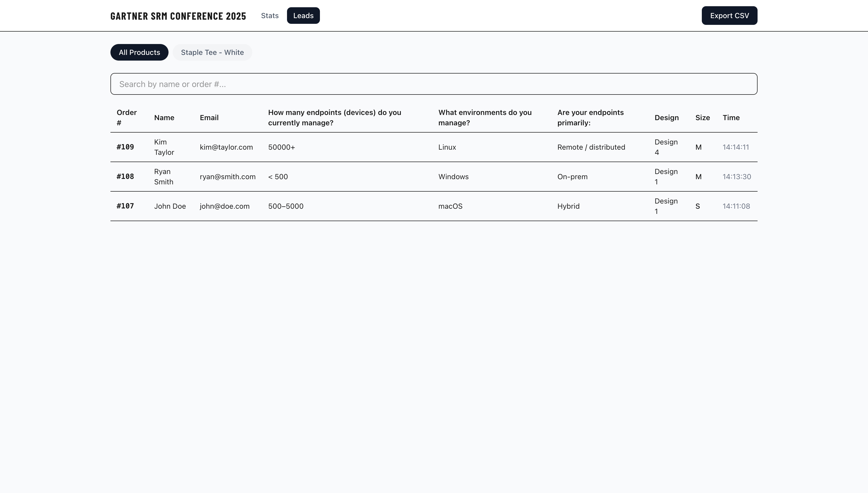This screenshot has height=493, width=868.
Task: Click the kim@taylor.com email
Action: point(226,147)
